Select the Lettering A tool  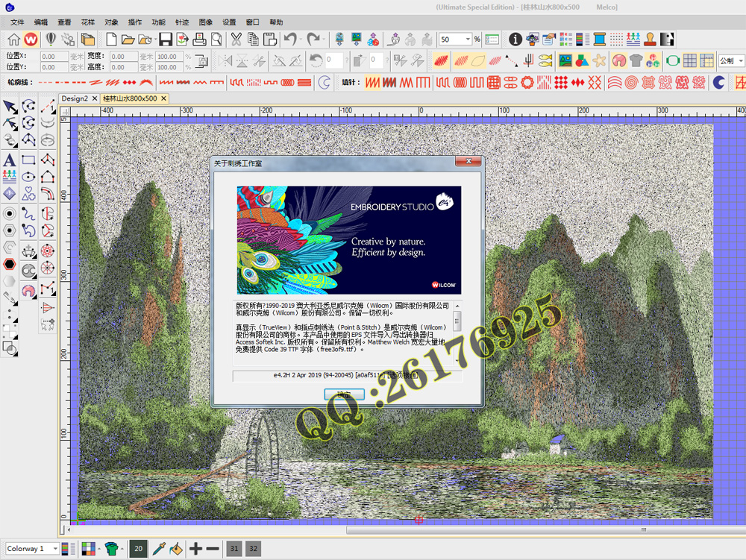pyautogui.click(x=10, y=160)
